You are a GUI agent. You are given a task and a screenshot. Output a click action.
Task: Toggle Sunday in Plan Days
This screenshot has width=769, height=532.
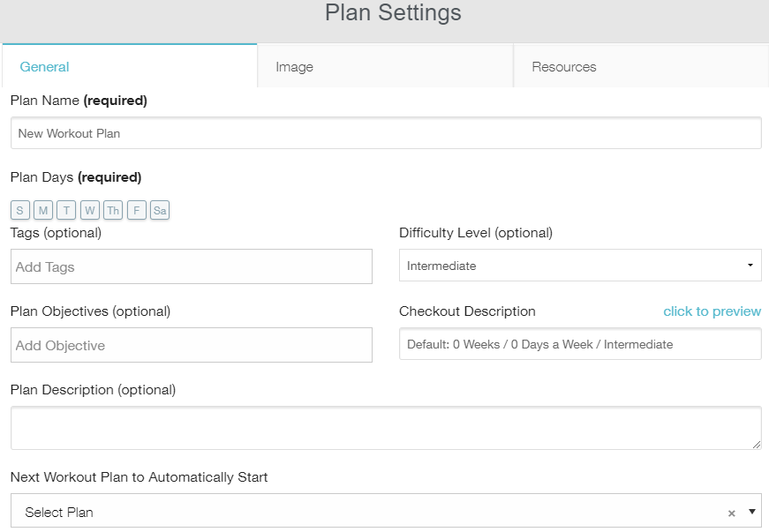(20, 210)
